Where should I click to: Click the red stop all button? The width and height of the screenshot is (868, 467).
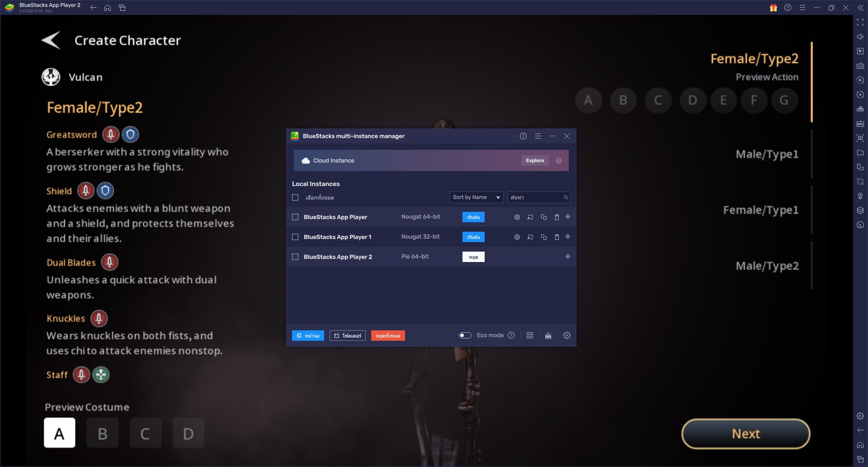point(388,336)
